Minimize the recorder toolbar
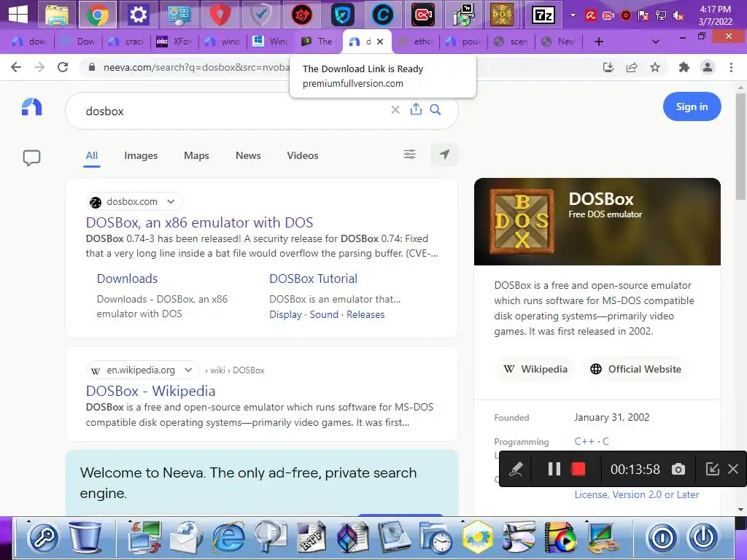This screenshot has width=747, height=560. [x=712, y=469]
